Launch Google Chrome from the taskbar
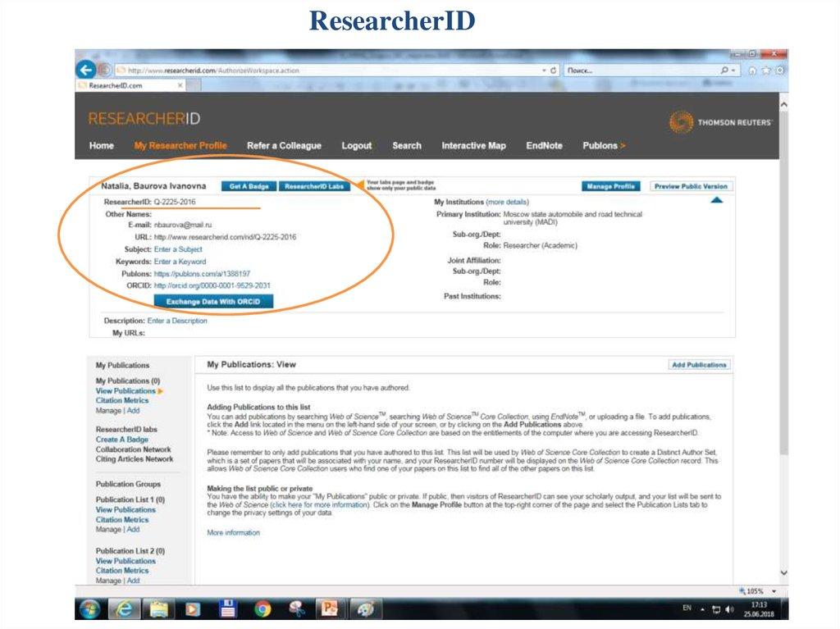This screenshot has height=629, width=840. [262, 608]
